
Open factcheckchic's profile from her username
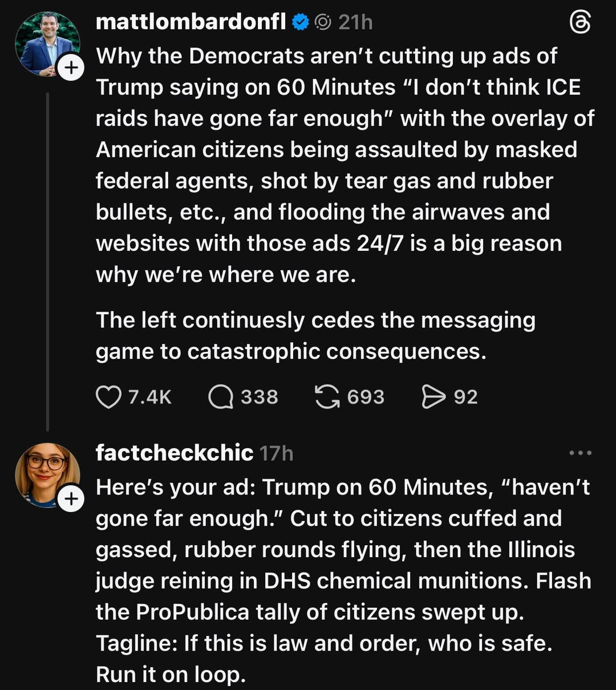[174, 453]
